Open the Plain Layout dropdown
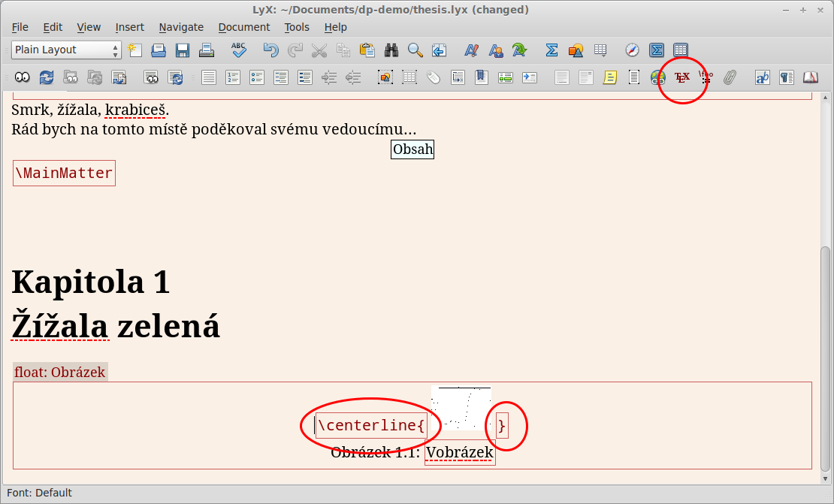This screenshot has width=834, height=504. 66,50
